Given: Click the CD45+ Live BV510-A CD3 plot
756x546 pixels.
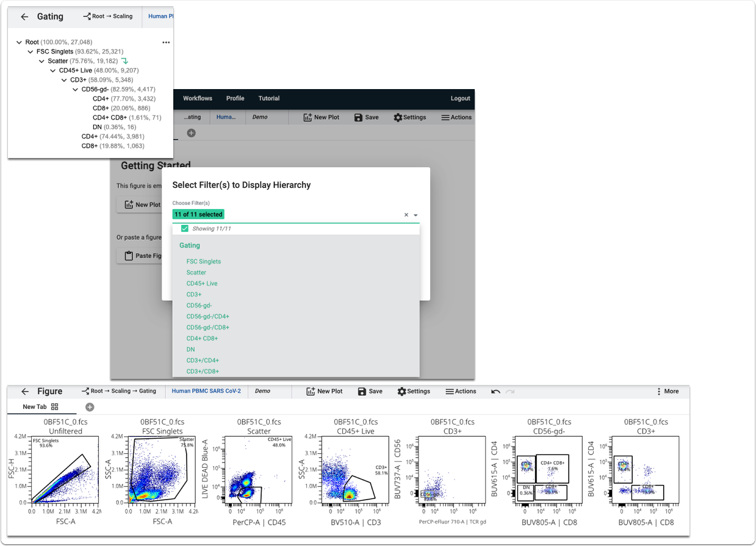Looking at the screenshot, I should (355, 470).
